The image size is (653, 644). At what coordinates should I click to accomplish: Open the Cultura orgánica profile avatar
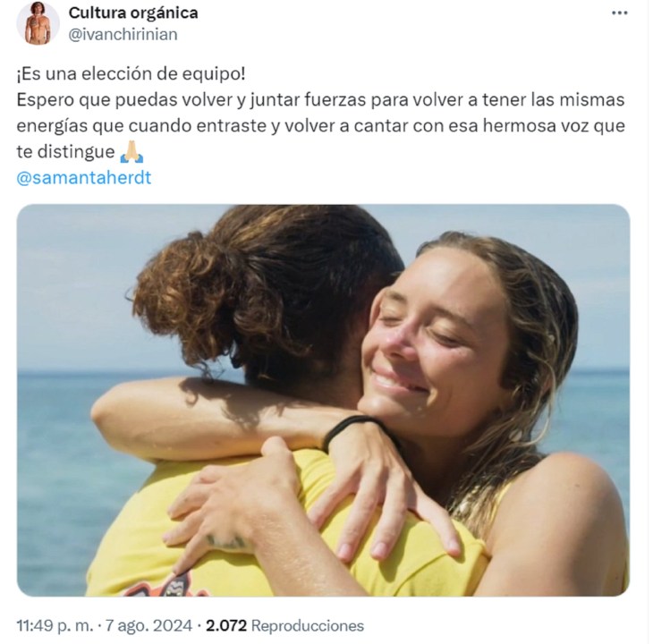38,23
